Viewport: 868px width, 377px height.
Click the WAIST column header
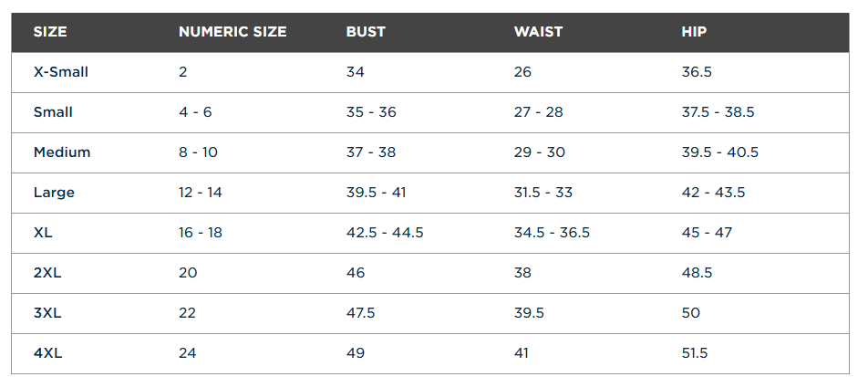538,32
